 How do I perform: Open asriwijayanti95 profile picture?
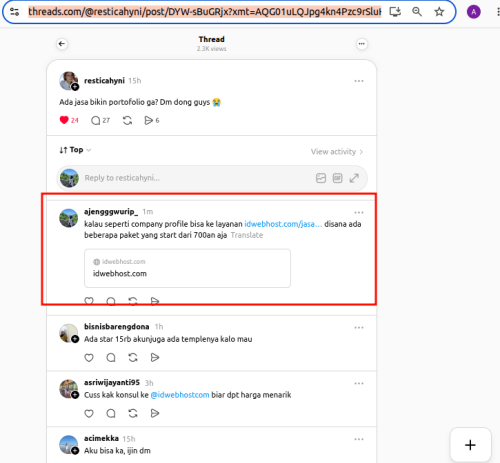(69, 389)
